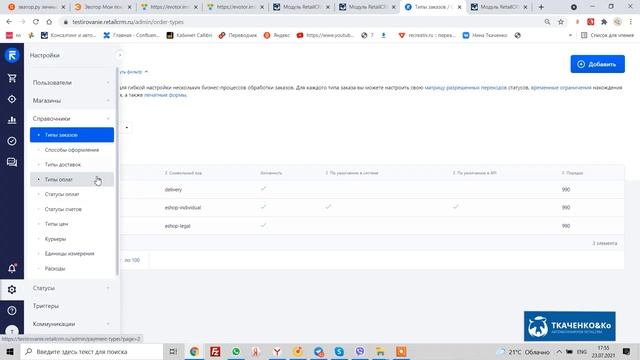
Task: Open the settings gear sidebar icon
Action: point(12,289)
